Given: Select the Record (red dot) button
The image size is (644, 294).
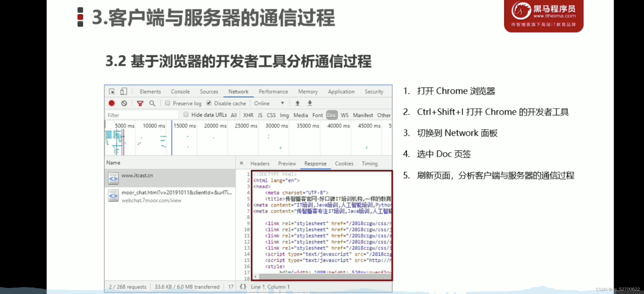Looking at the screenshot, I should pos(111,103).
